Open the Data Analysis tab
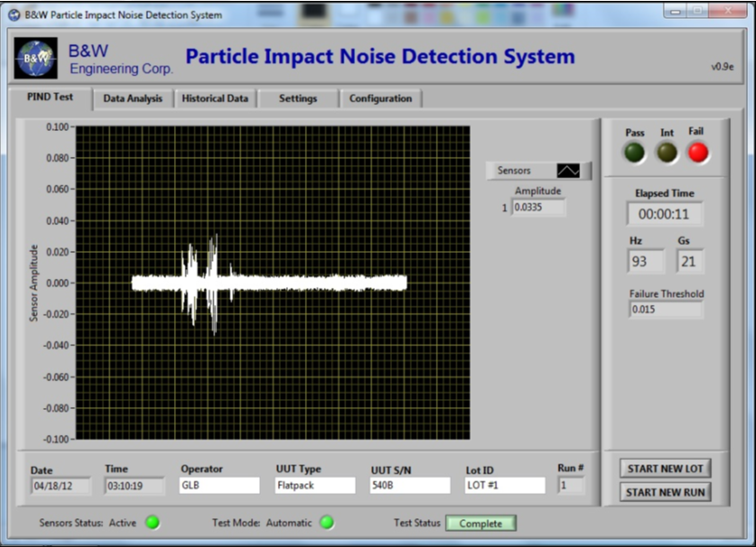Viewport: 756px width, 547px height. click(x=133, y=99)
